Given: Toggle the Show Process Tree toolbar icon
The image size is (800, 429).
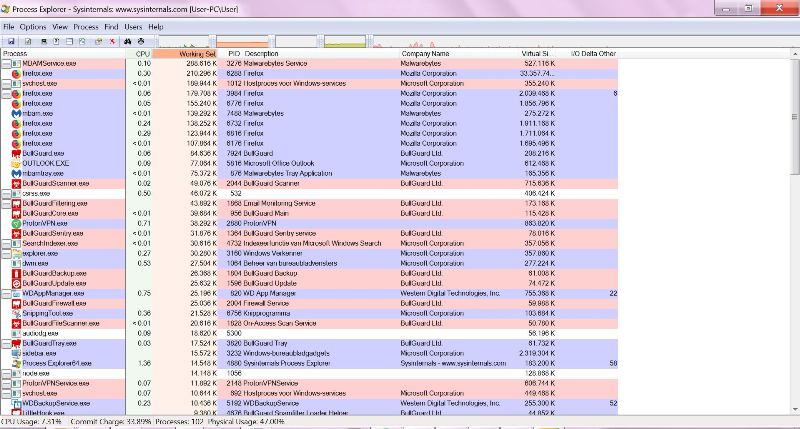Looking at the screenshot, I should [56, 42].
